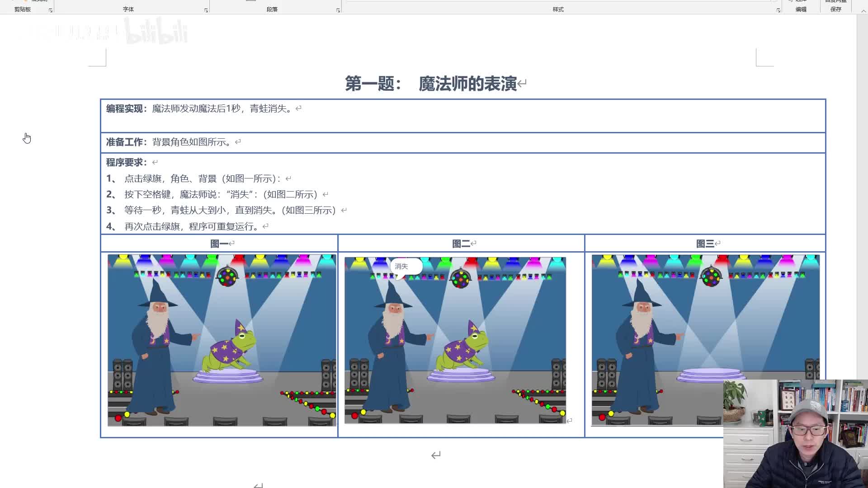Click the 图三 header cell
The height and width of the screenshot is (488, 868).
pyautogui.click(x=705, y=244)
